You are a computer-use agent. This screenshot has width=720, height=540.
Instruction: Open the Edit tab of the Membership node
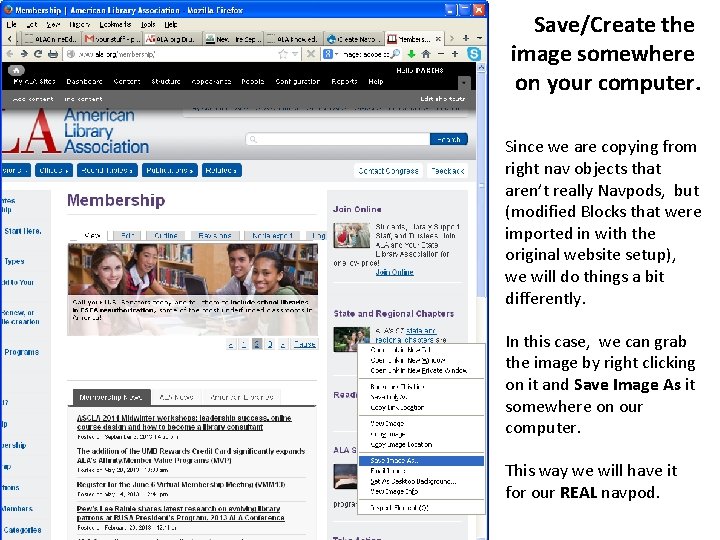(127, 236)
